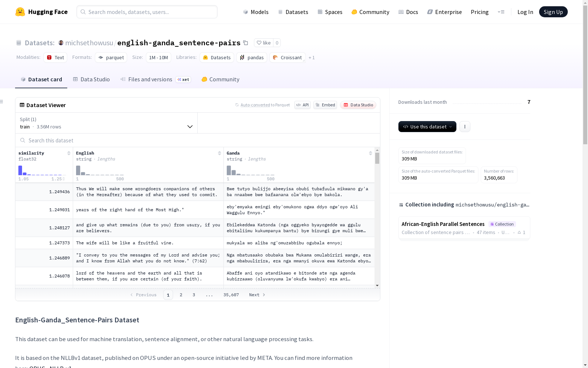Click the Embed button
The image size is (588, 368).
[325, 105]
